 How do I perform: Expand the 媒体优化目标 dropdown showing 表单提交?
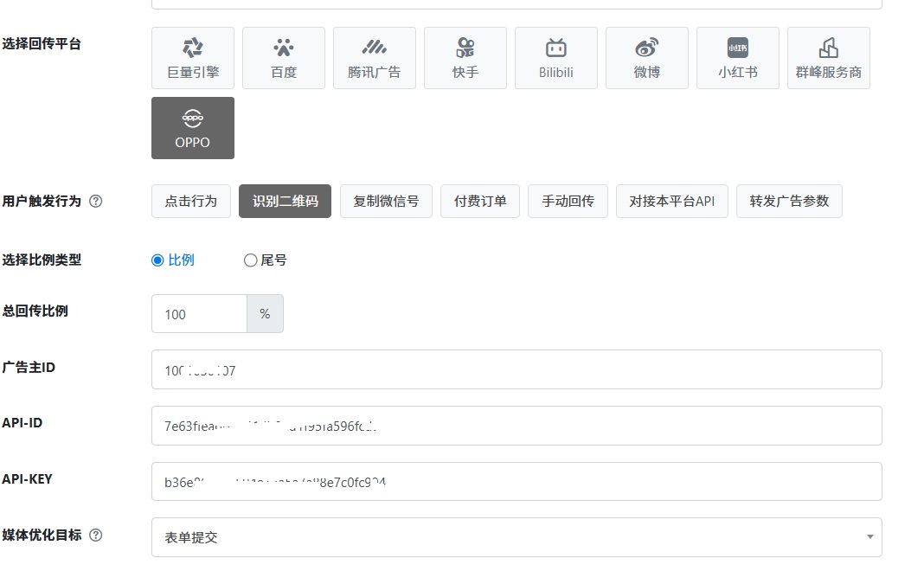[x=517, y=537]
